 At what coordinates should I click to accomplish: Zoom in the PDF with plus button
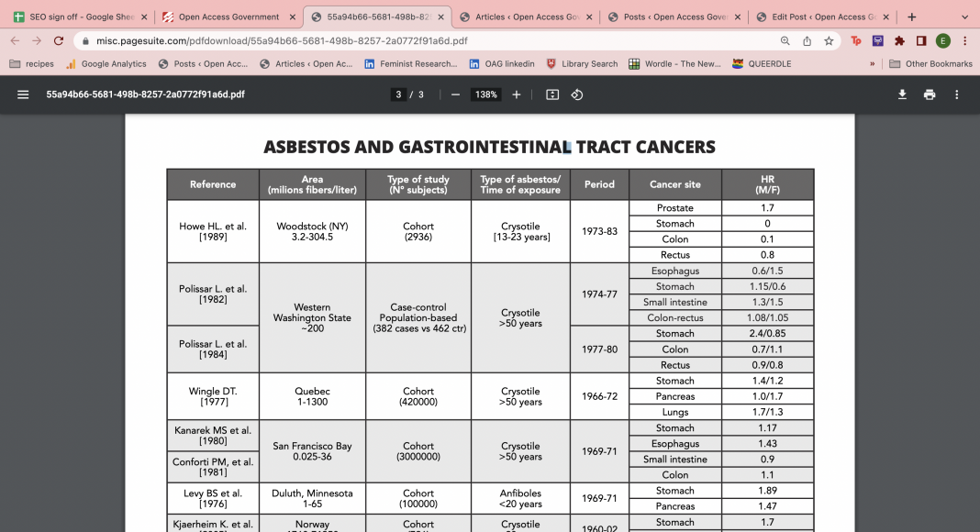point(517,94)
